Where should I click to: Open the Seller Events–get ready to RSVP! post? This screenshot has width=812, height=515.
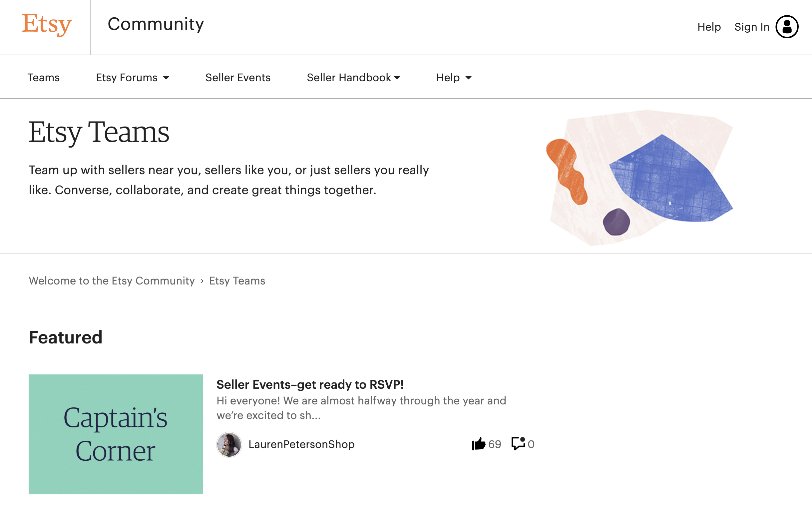(310, 384)
